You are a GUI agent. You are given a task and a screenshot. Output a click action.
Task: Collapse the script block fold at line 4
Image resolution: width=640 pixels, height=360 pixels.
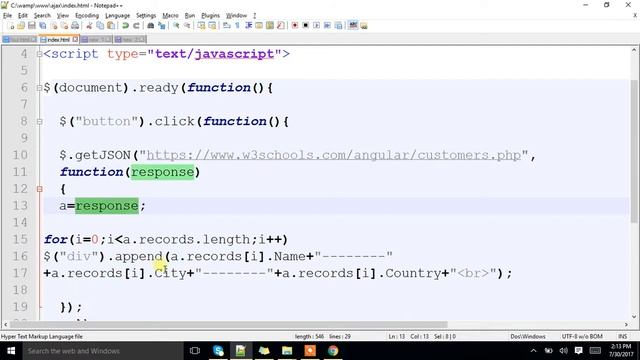click(x=40, y=54)
